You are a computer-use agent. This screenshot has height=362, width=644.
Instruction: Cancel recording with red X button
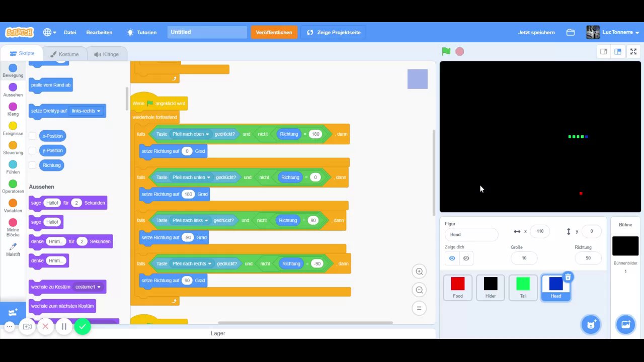[45, 326]
